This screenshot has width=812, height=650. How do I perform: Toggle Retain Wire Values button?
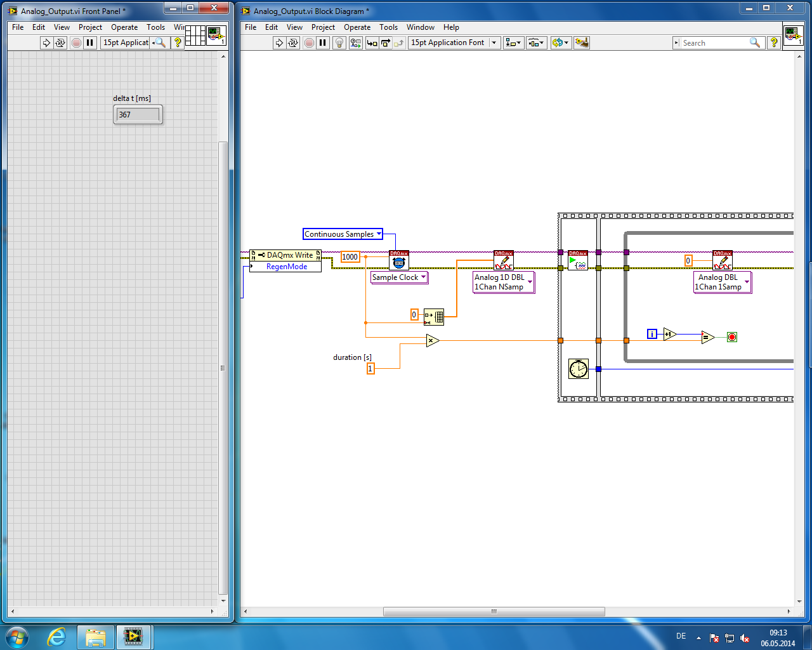[x=356, y=43]
